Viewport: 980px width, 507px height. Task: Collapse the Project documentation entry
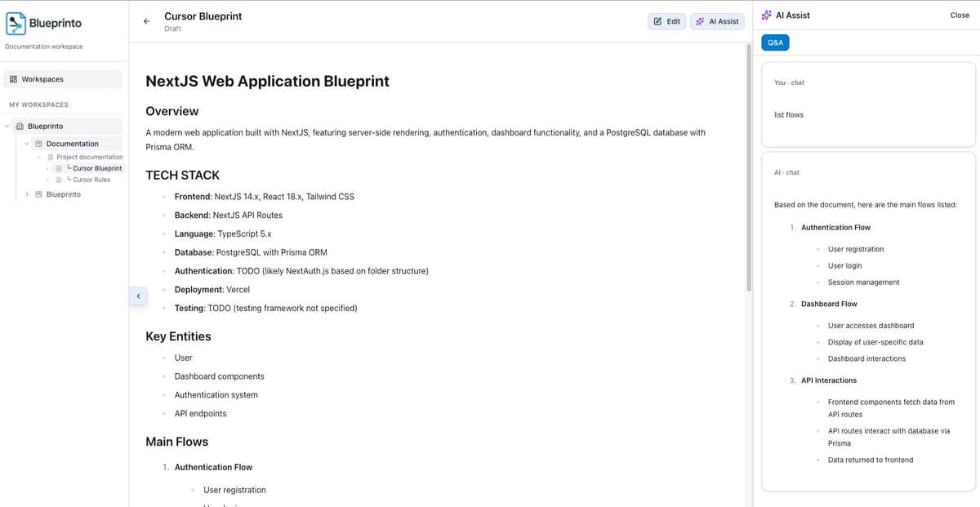tap(39, 157)
